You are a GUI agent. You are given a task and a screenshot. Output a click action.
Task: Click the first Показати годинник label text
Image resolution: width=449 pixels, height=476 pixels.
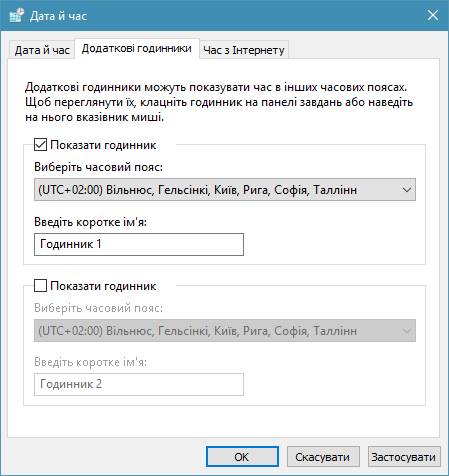(103, 145)
